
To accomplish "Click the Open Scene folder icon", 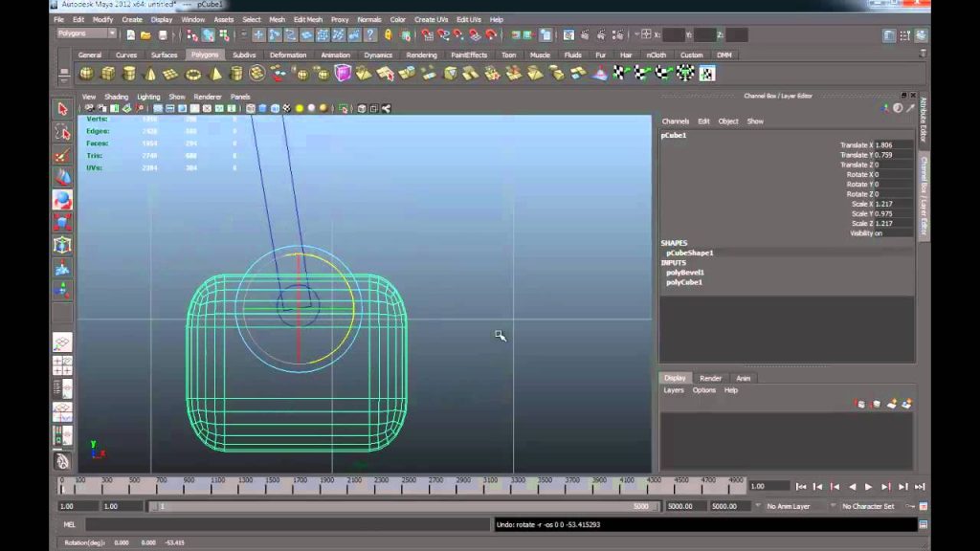I will pos(145,35).
